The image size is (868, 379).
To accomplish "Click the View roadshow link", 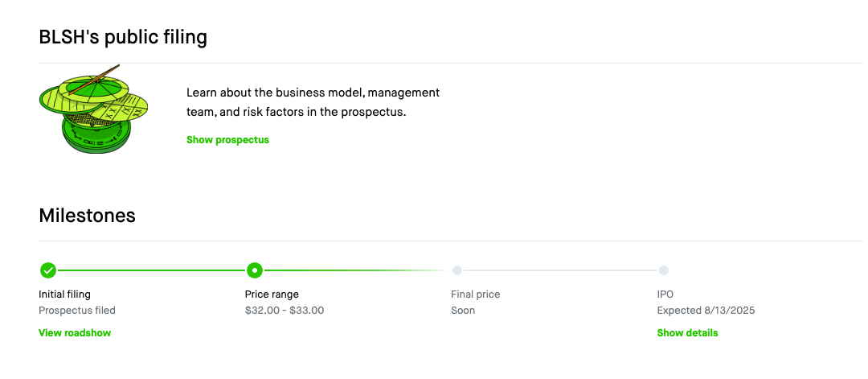I will [75, 333].
